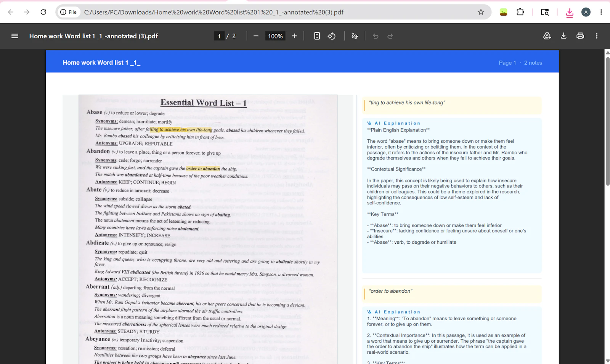Viewport: 610px width, 364px height.
Task: Click the '2 notes' label
Action: (x=533, y=63)
